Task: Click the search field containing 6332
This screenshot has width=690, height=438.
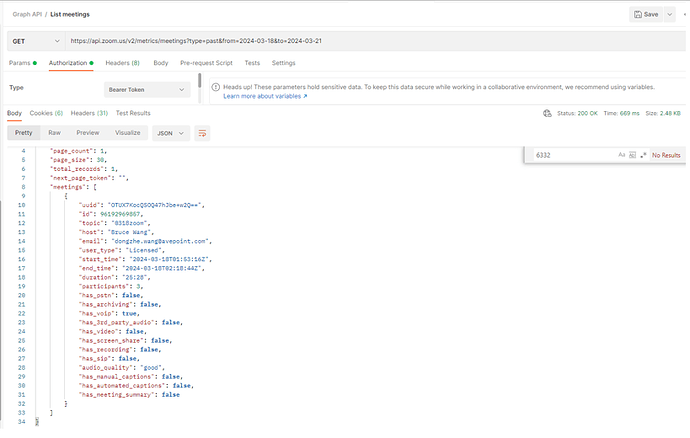Action: click(573, 155)
